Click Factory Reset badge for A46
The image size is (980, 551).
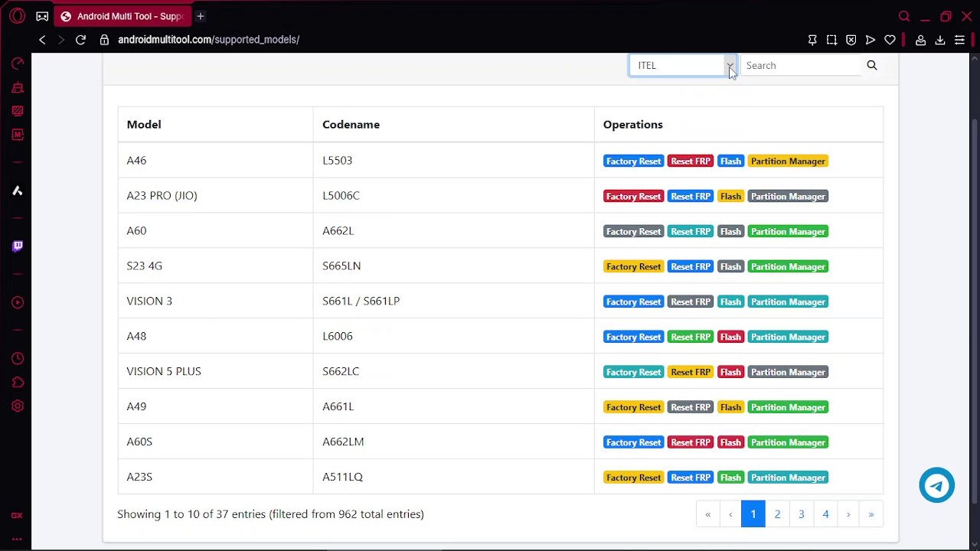click(633, 161)
